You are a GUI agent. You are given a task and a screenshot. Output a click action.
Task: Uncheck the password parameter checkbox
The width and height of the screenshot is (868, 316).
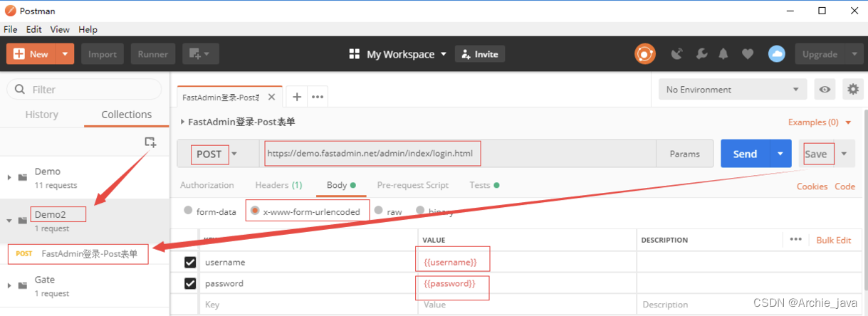coord(190,283)
